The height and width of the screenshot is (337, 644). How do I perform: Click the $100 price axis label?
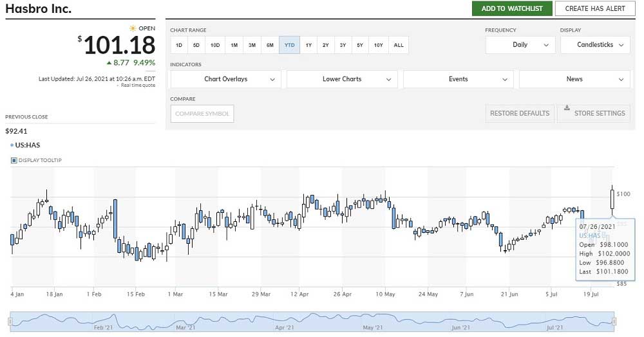[x=623, y=194]
